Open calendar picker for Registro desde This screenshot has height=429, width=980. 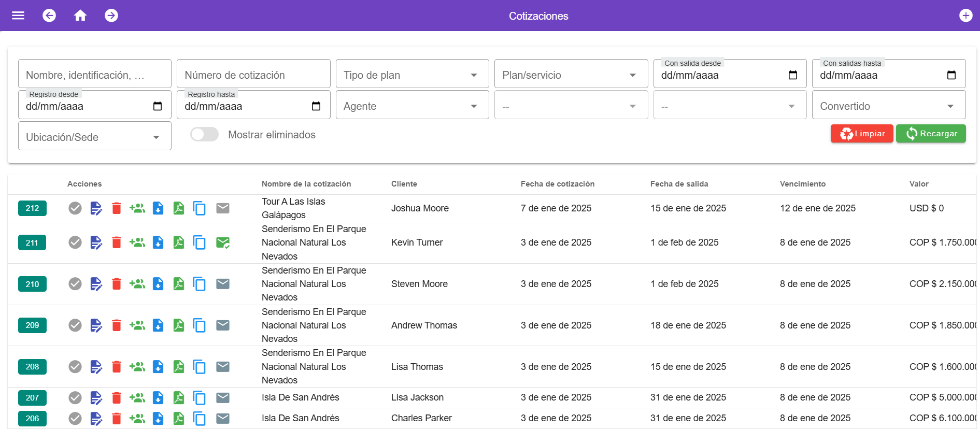pyautogui.click(x=158, y=106)
